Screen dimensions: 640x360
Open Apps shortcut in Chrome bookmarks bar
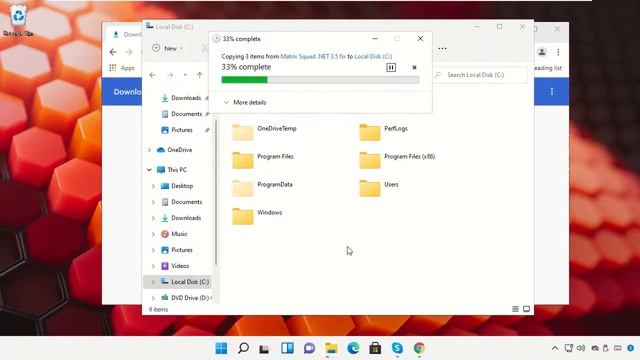click(122, 68)
